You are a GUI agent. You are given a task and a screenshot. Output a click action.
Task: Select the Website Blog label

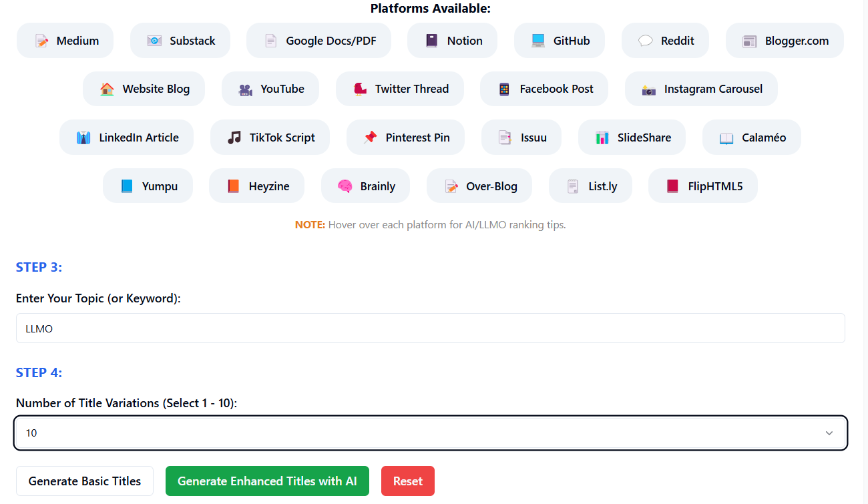pyautogui.click(x=156, y=89)
